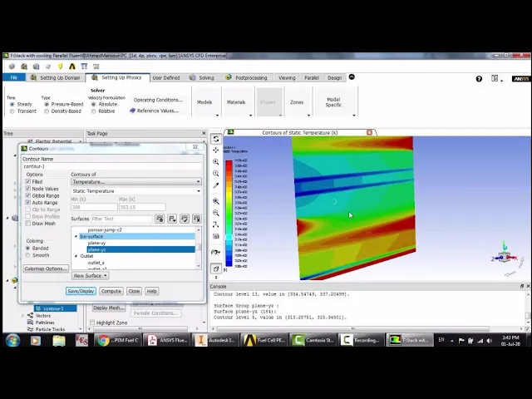The width and height of the screenshot is (532, 399).
Task: Open the Model Specific ribbon dropdown
Action: (336, 102)
